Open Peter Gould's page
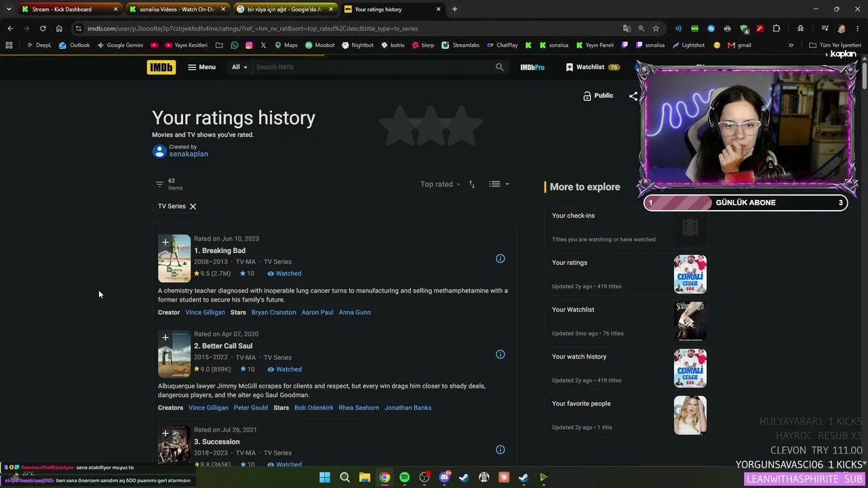The height and width of the screenshot is (488, 868). point(251,408)
